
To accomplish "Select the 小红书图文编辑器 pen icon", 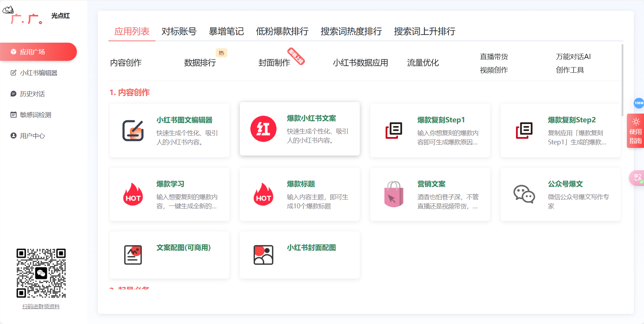I will (x=133, y=130).
